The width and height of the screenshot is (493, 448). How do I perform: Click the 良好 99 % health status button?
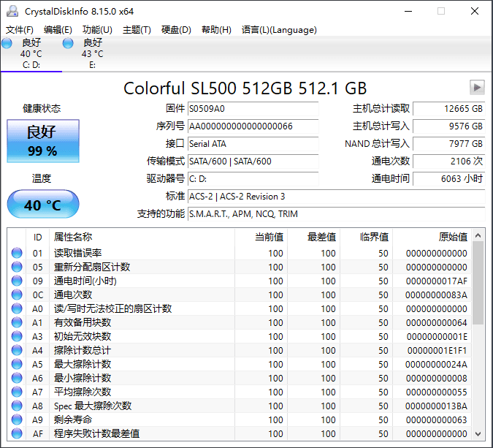(x=43, y=141)
